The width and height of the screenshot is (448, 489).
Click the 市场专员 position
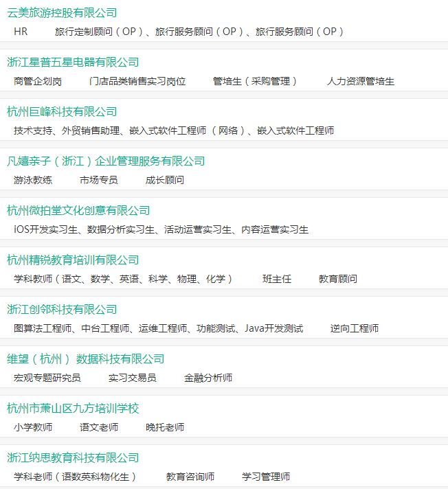[x=99, y=180]
